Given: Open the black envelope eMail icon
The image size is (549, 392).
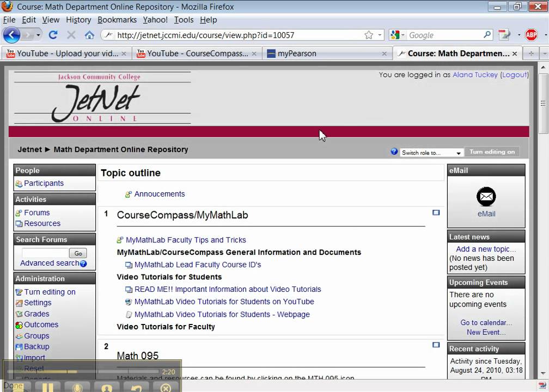Looking at the screenshot, I should click(486, 197).
